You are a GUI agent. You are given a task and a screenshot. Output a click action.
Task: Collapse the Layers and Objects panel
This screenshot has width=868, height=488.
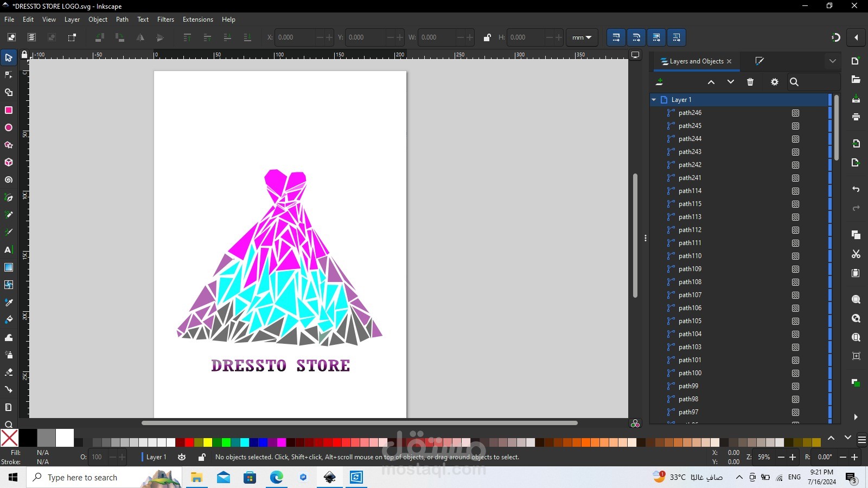point(833,61)
